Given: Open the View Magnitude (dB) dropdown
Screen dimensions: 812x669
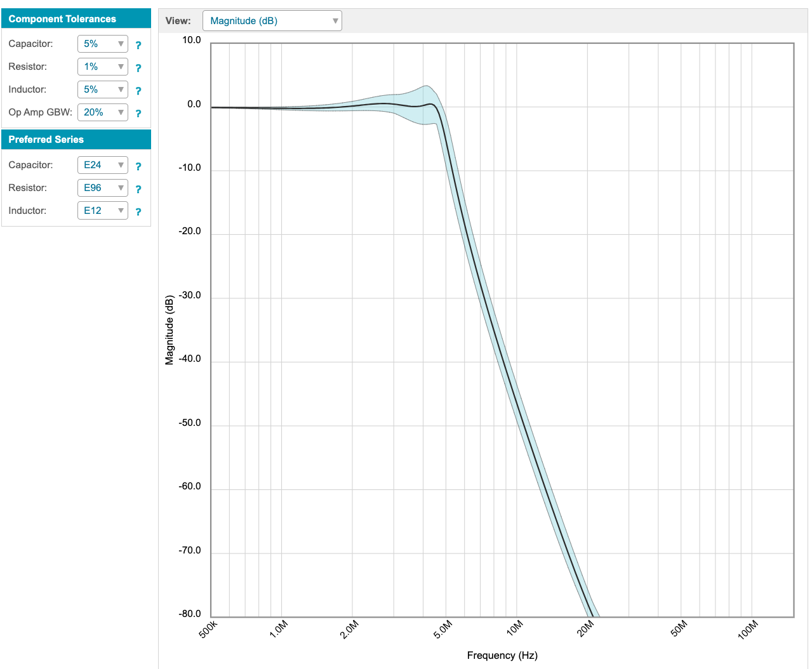Looking at the screenshot, I should coord(272,21).
